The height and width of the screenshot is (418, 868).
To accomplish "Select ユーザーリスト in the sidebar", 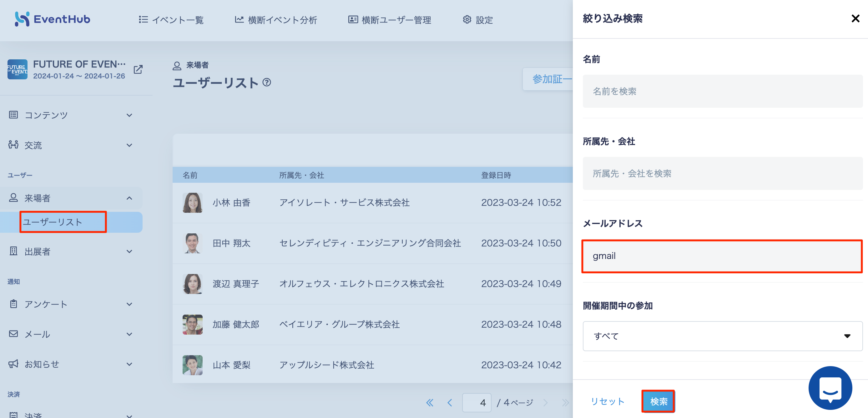I will [x=63, y=222].
